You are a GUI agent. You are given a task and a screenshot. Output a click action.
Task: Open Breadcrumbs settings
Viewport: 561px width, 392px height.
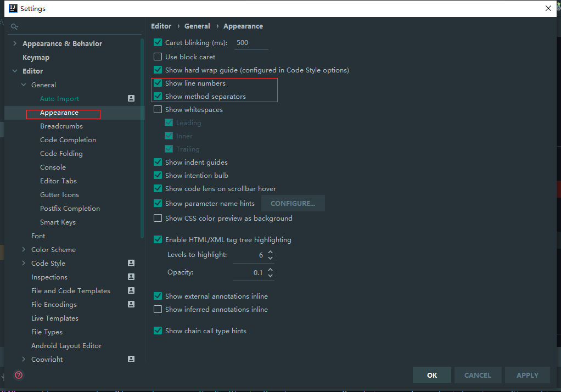[61, 126]
